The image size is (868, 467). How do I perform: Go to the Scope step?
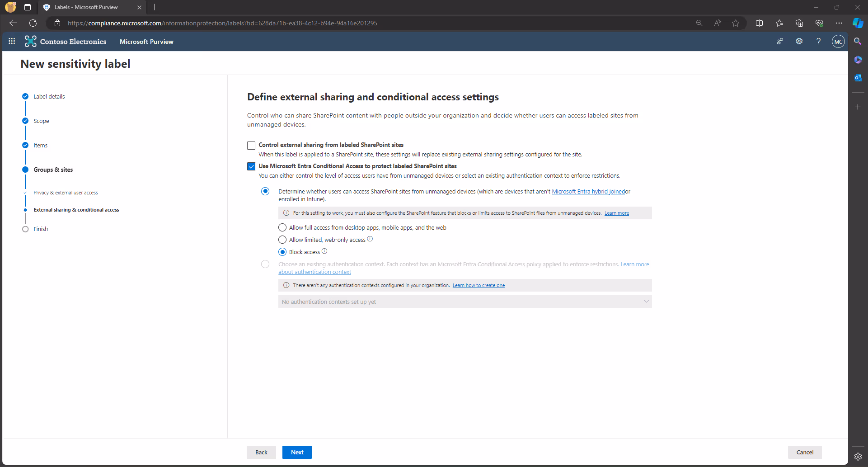click(41, 121)
